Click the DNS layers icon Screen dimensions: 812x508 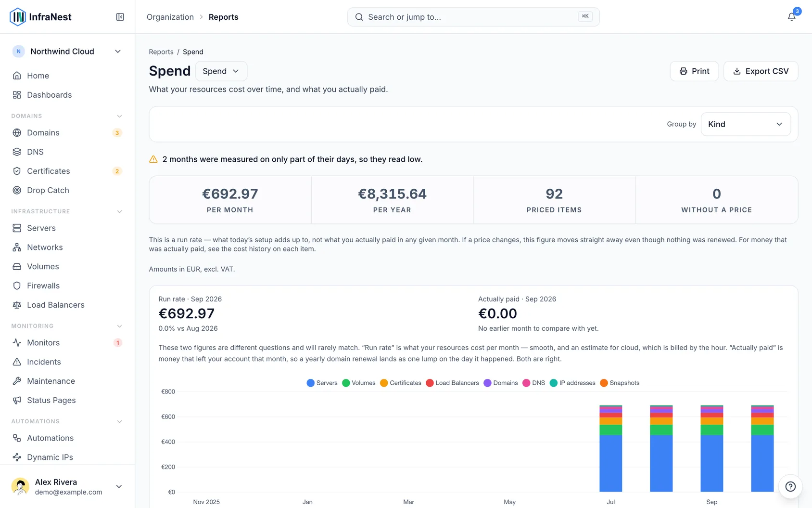point(17,152)
